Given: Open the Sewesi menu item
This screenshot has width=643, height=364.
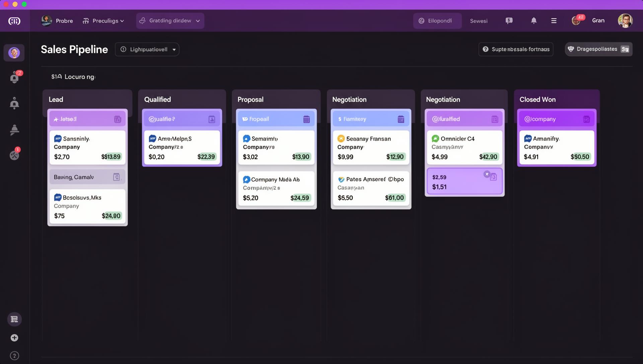Looking at the screenshot, I should tap(479, 21).
